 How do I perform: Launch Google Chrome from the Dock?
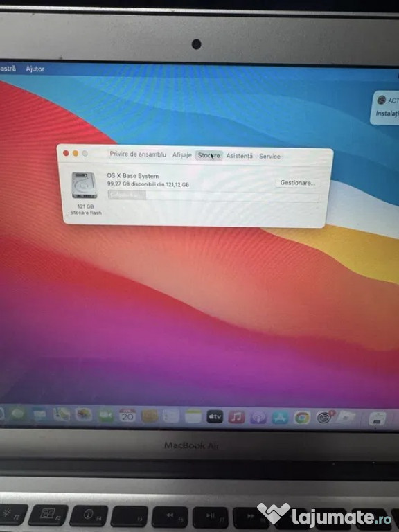click(302, 418)
